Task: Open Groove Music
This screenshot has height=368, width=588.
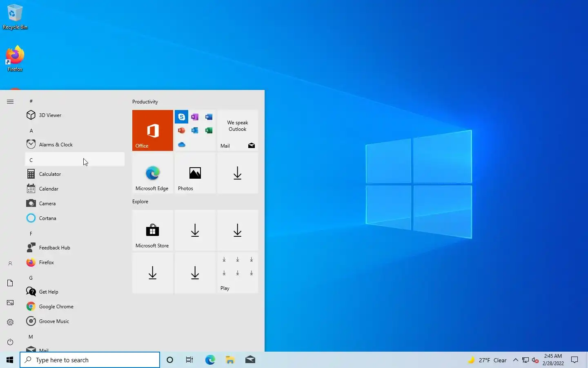Action: click(75, 321)
